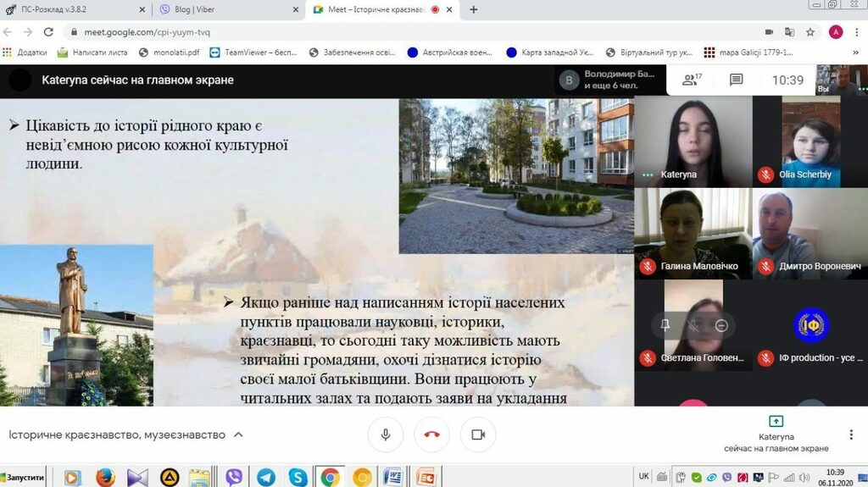Click the translate page icon in address bar
Screen dimensions: 868x487
point(790,32)
